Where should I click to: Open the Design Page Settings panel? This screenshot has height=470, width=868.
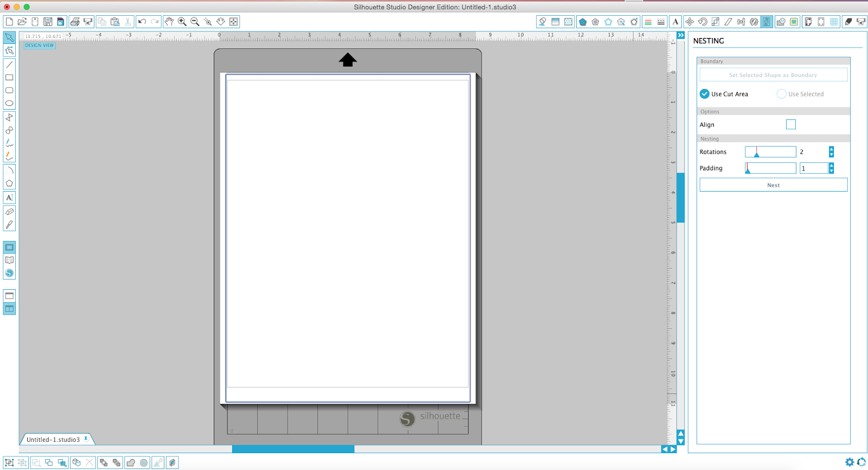click(x=808, y=22)
